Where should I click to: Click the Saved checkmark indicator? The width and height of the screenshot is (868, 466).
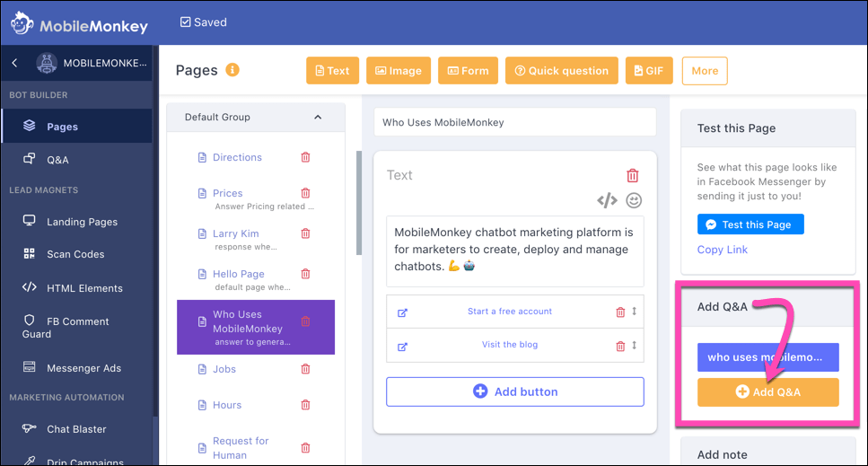coord(203,22)
